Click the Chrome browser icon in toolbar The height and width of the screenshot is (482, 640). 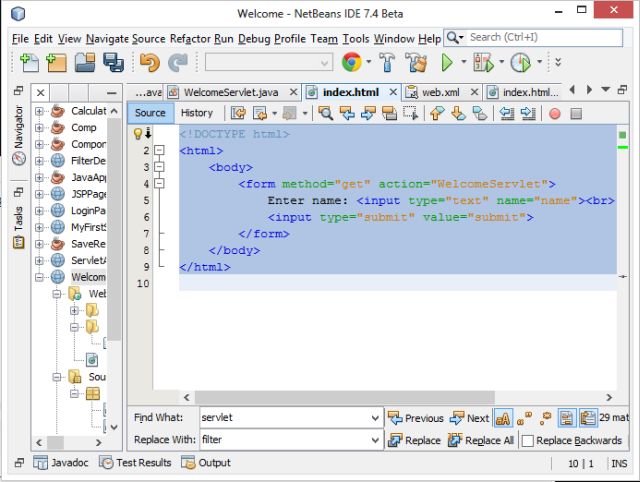coord(351,62)
